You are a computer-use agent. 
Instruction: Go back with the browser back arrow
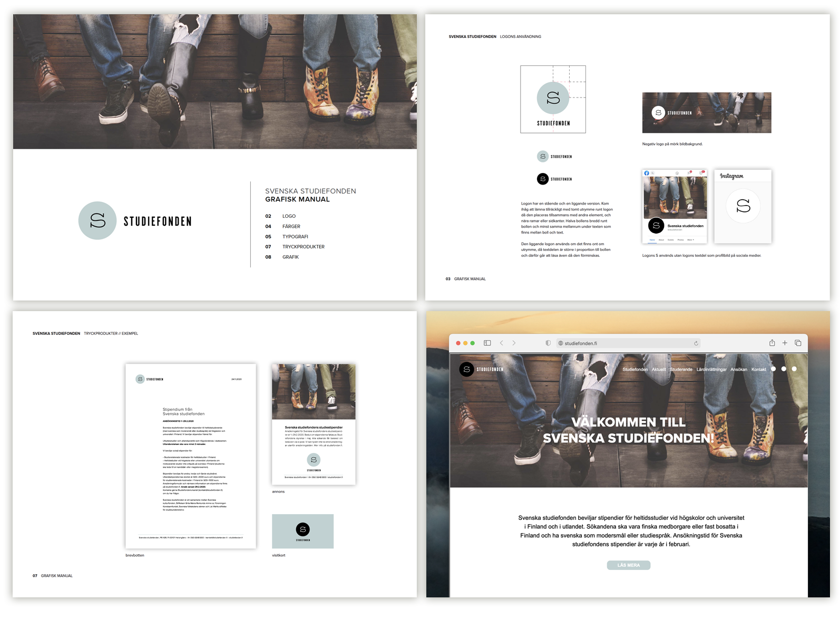point(501,343)
